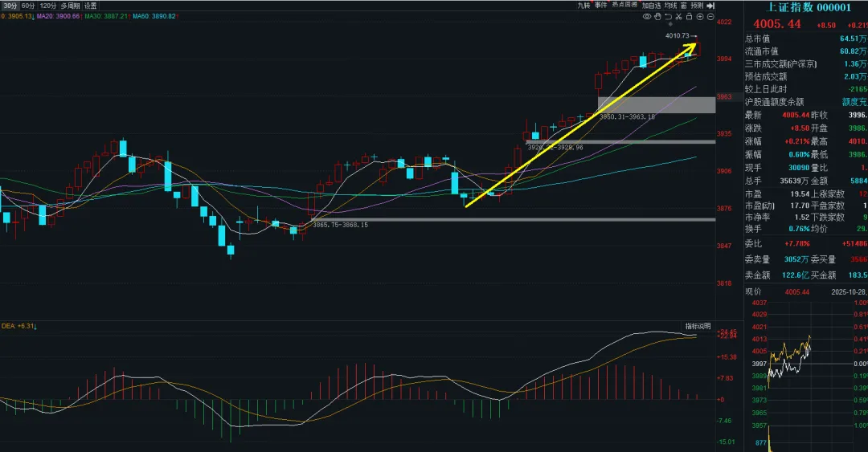
Task: Toggle the chart lock icon
Action: coord(690,17)
